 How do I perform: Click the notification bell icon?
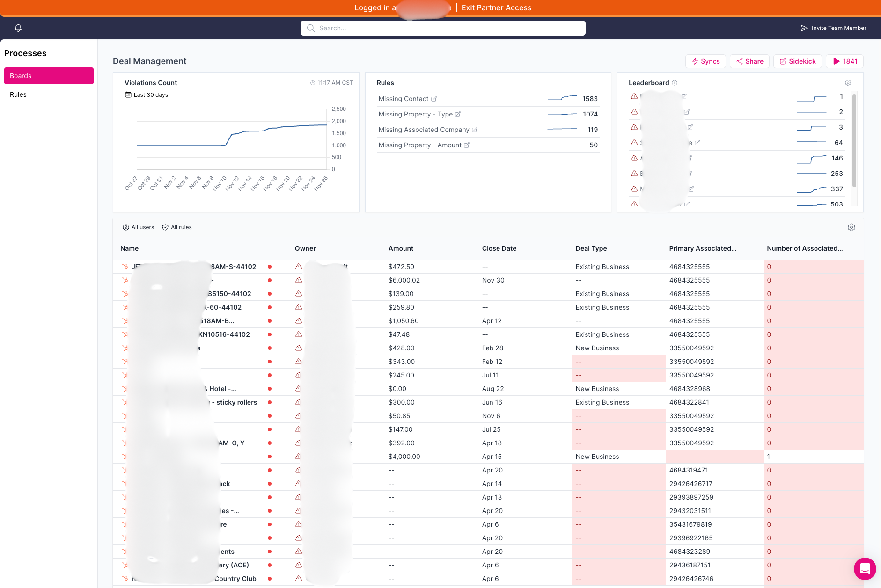(x=18, y=28)
